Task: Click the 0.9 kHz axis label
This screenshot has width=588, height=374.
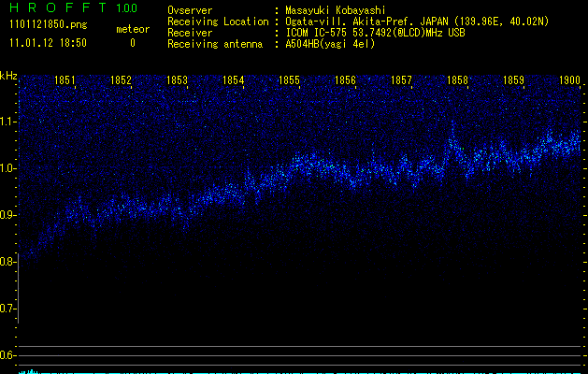Action: (7, 215)
